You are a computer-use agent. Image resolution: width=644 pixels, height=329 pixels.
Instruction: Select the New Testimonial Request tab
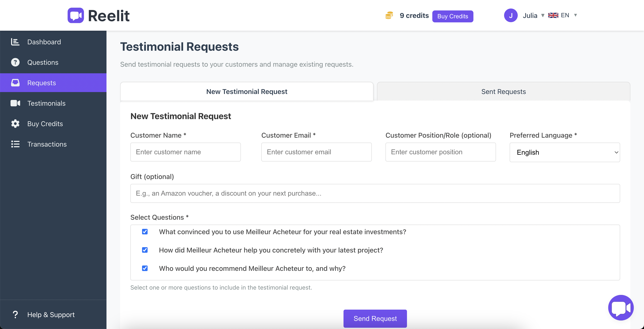click(247, 92)
